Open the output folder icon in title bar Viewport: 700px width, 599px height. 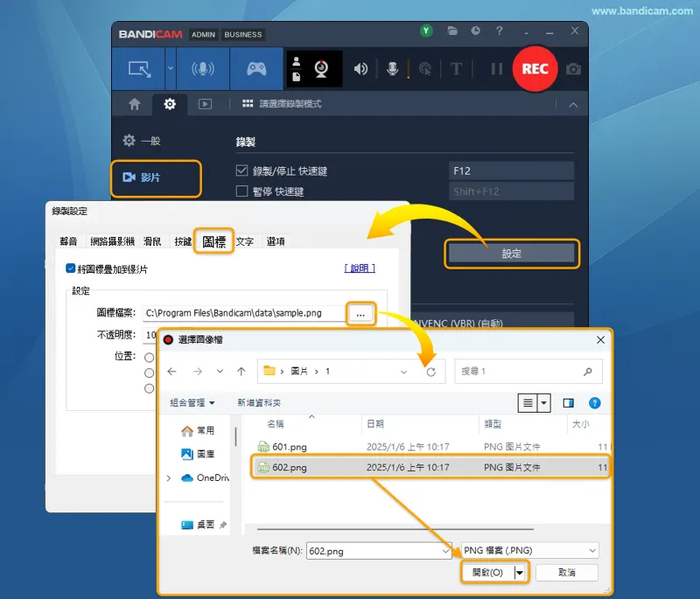[452, 31]
